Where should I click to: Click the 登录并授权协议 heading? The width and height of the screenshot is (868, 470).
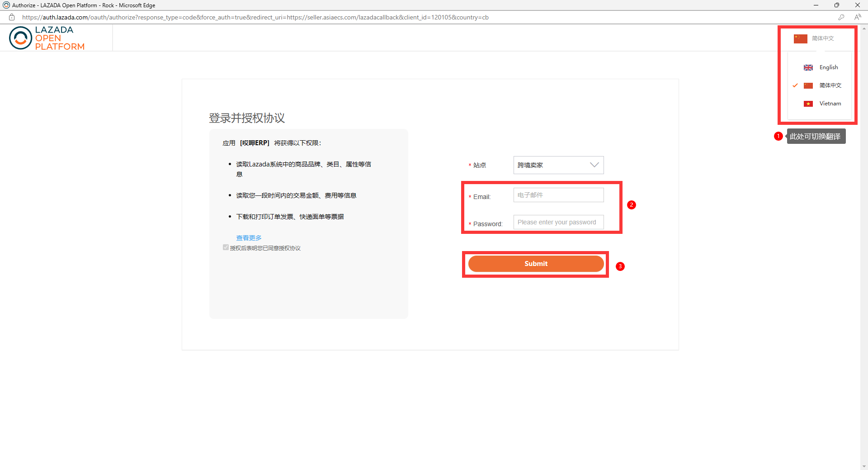point(247,118)
